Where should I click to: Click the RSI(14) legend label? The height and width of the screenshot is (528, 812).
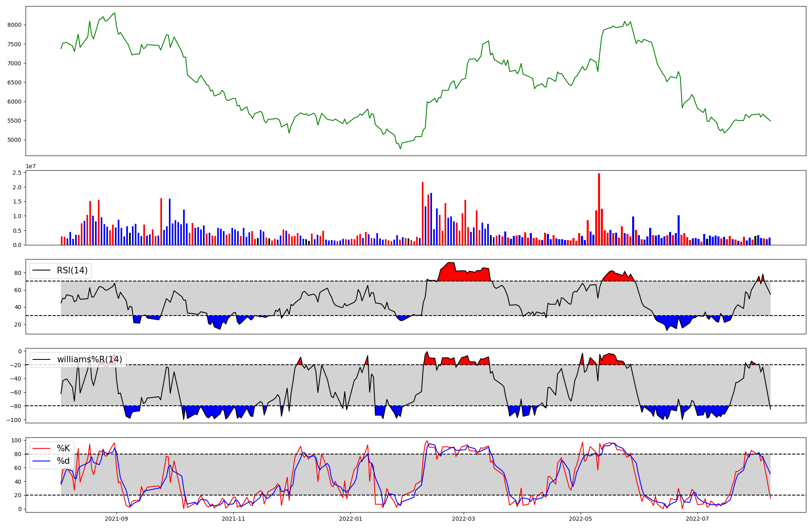72,270
